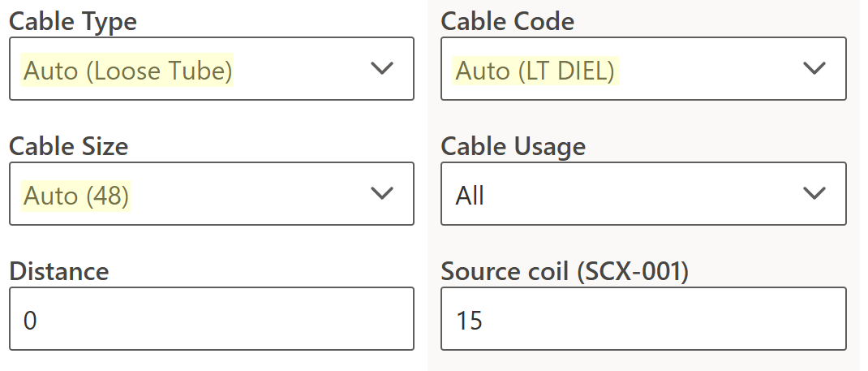Open the Cable Type dropdown
868x371 pixels.
tap(211, 69)
